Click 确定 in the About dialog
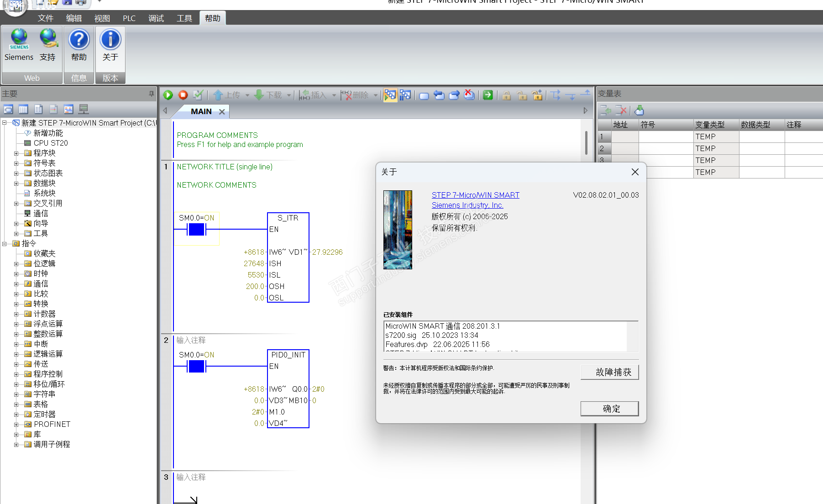The width and height of the screenshot is (823, 504). (609, 409)
